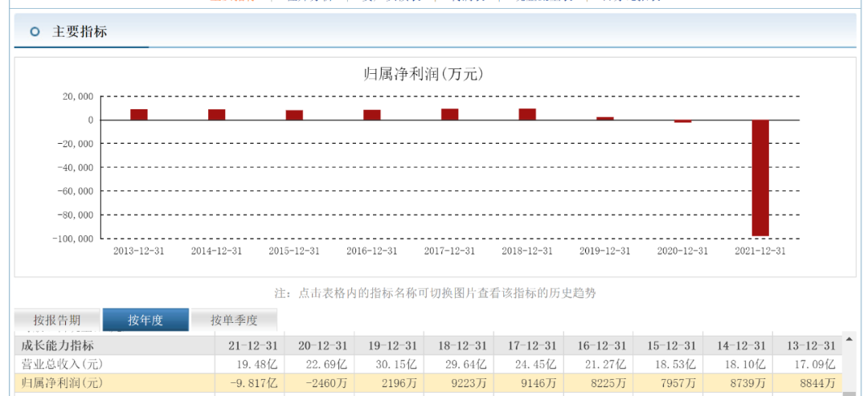Click the 营业总收入(元) indicator name
868x396 pixels.
coord(62,364)
